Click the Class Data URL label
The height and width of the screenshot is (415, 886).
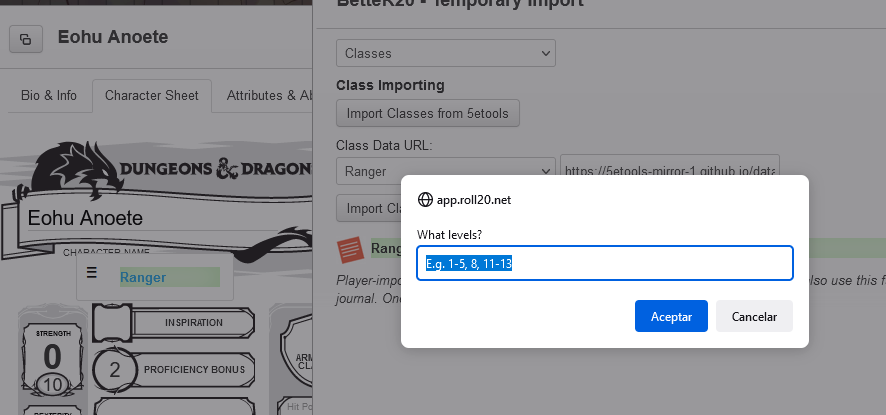(384, 145)
